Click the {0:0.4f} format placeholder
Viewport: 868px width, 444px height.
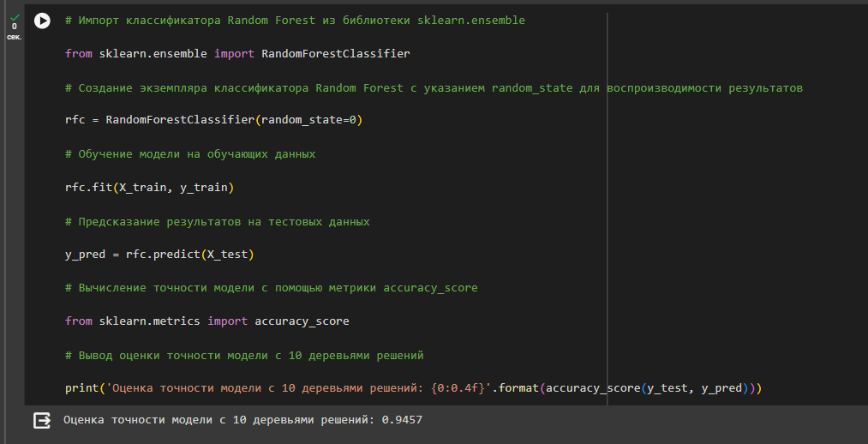coord(458,388)
